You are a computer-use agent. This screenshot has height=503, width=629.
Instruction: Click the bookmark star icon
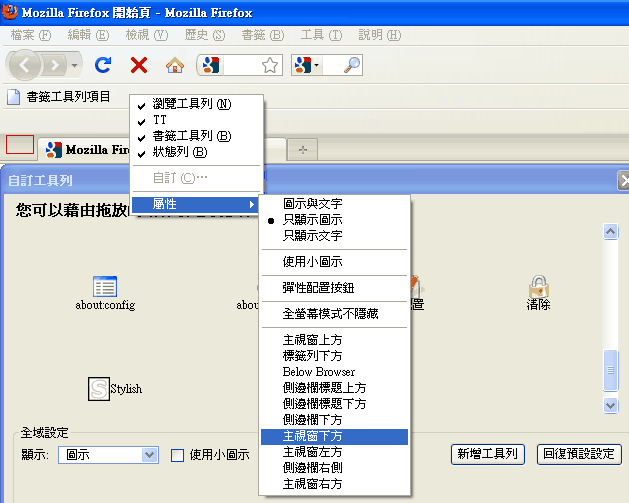click(x=269, y=66)
